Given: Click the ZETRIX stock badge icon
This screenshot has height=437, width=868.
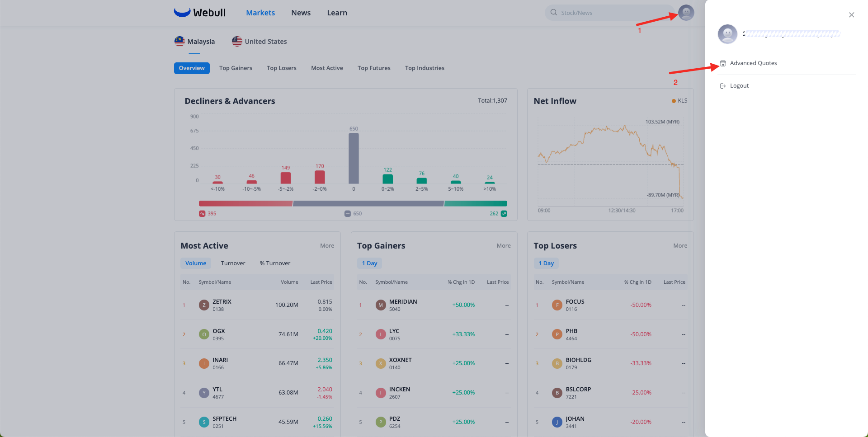Looking at the screenshot, I should pyautogui.click(x=204, y=305).
